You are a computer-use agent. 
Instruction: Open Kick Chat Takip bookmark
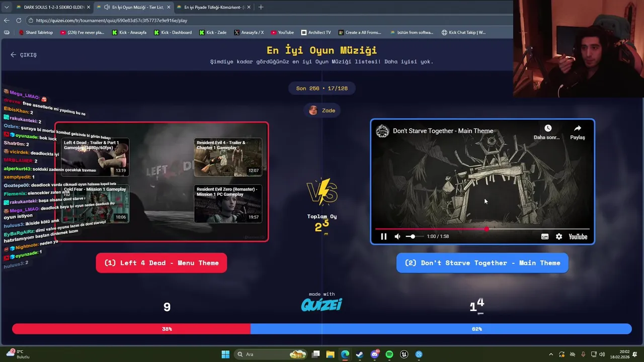(464, 32)
